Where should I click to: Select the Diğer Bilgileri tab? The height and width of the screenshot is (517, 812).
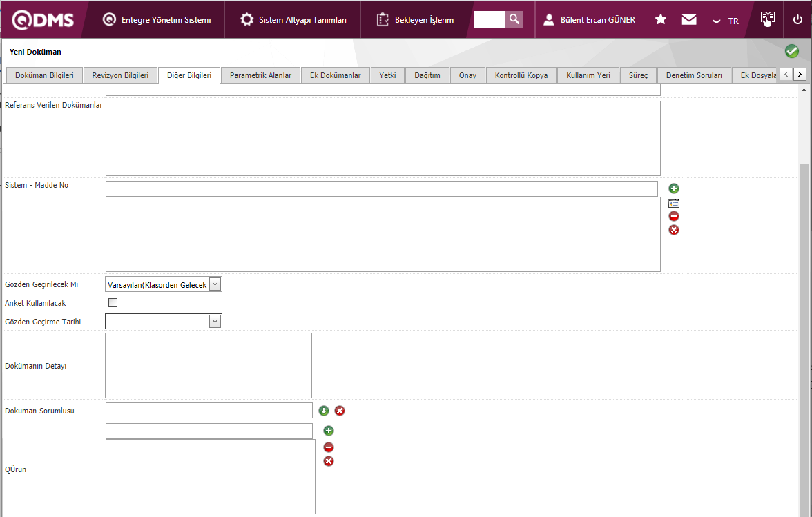189,75
